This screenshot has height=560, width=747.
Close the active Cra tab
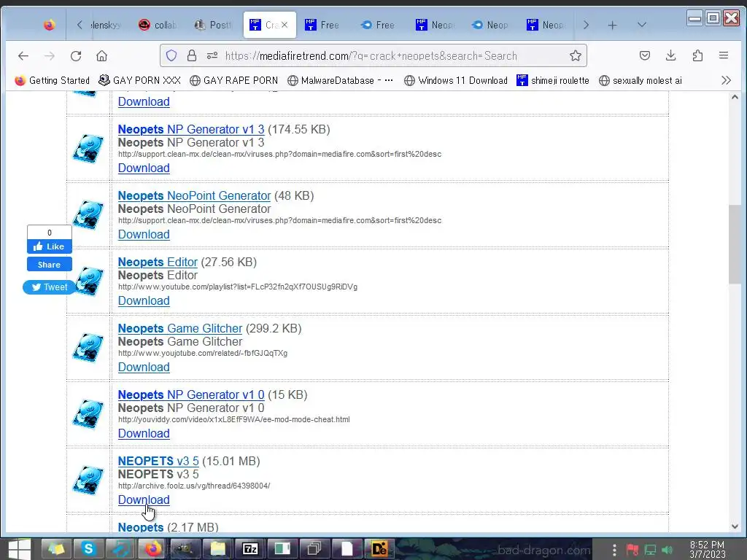click(285, 25)
